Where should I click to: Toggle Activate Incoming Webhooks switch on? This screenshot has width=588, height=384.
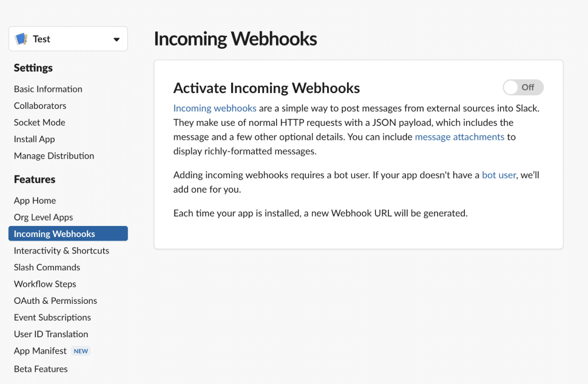coord(522,87)
